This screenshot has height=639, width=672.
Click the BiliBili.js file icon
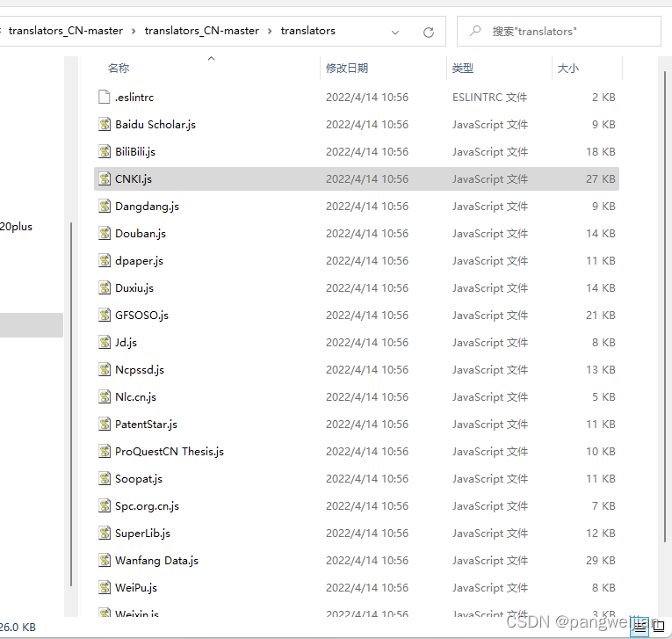coord(105,151)
